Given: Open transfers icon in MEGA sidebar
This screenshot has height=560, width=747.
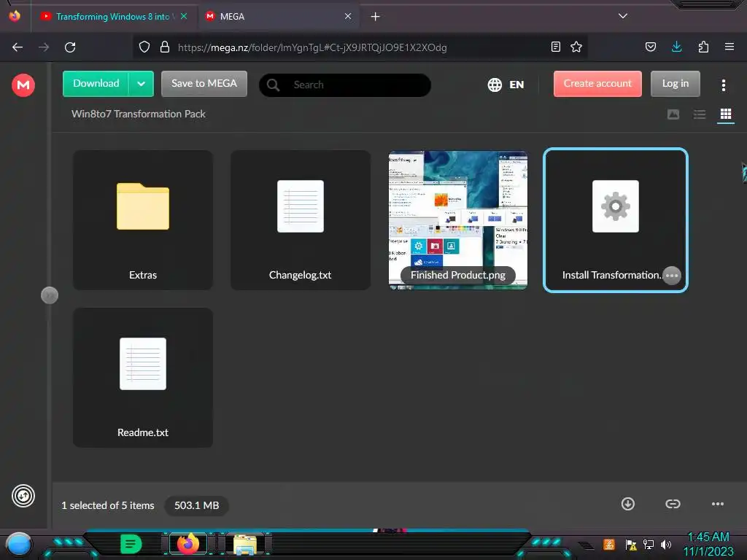Looking at the screenshot, I should pos(23,496).
